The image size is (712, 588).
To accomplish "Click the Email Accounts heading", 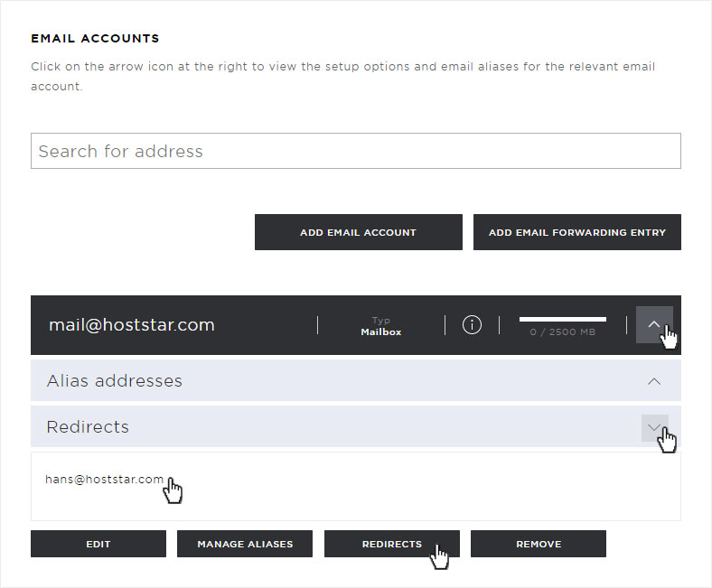I will pyautogui.click(x=96, y=38).
